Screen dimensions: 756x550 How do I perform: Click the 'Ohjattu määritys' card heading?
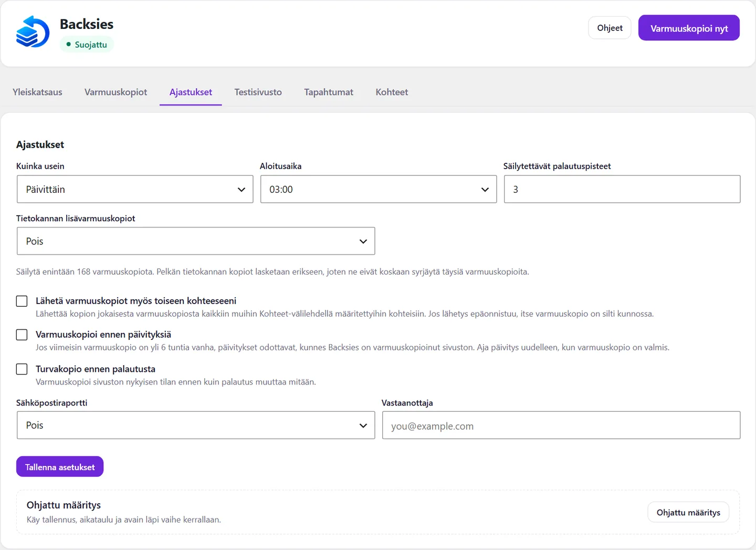(64, 505)
